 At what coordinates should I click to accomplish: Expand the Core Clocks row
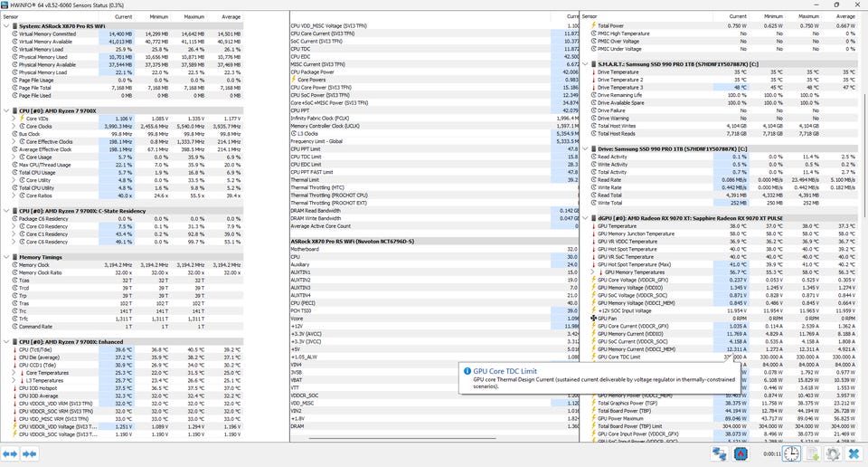pyautogui.click(x=14, y=127)
